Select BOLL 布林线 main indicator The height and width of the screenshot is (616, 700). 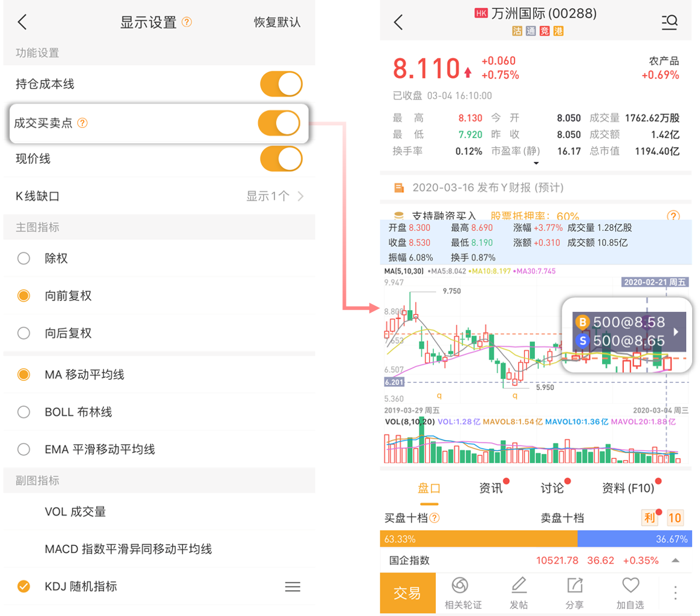tap(24, 412)
